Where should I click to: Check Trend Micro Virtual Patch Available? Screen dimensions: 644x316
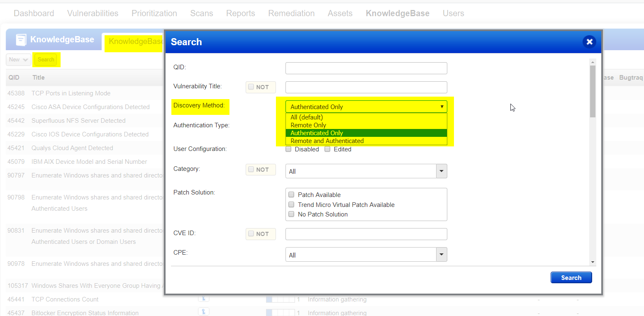pos(291,204)
